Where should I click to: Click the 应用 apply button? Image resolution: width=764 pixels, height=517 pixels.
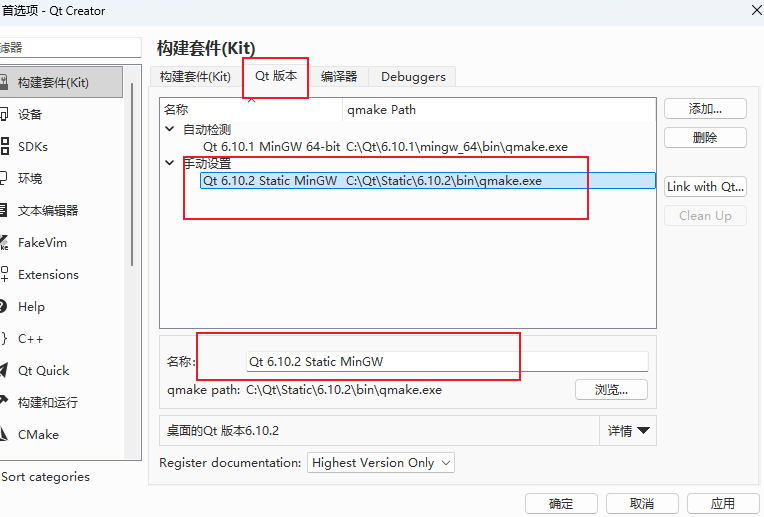(723, 503)
